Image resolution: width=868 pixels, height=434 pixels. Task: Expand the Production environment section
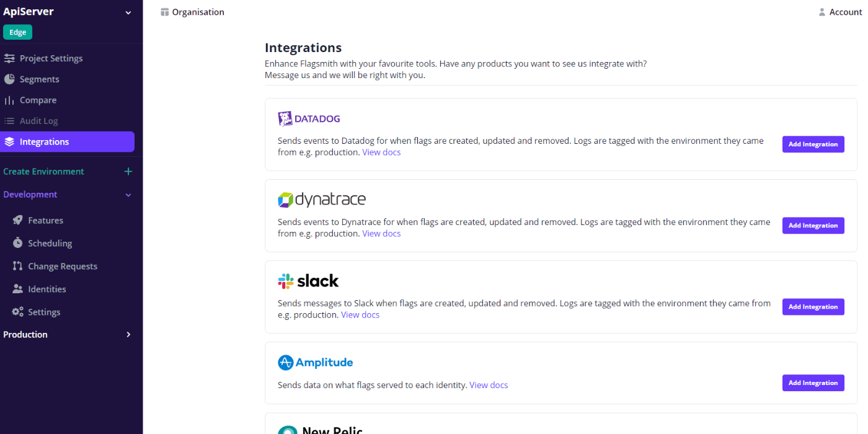pos(128,335)
